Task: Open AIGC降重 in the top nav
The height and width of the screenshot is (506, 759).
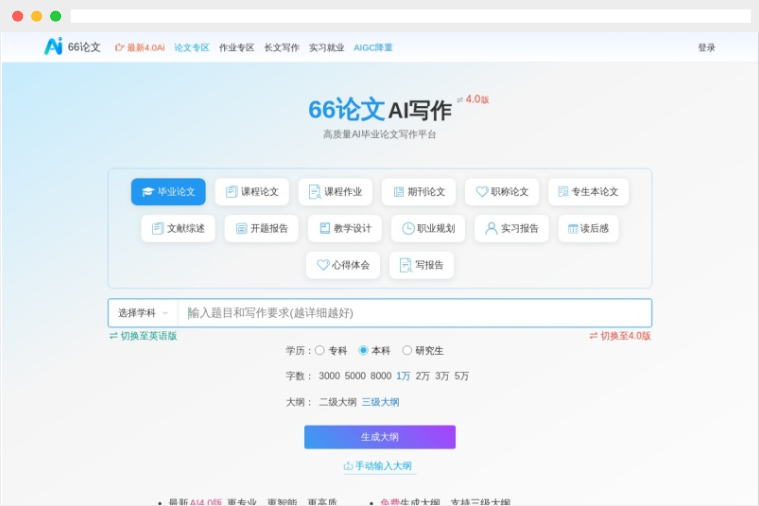Action: pos(373,47)
